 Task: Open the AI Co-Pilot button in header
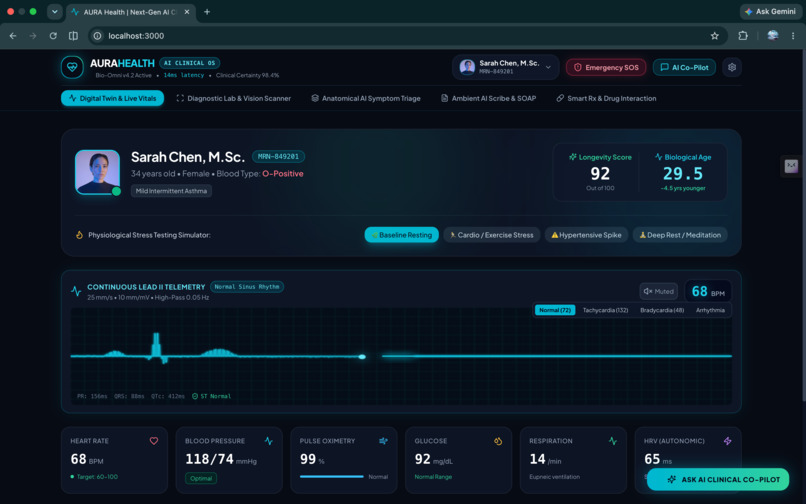(684, 67)
